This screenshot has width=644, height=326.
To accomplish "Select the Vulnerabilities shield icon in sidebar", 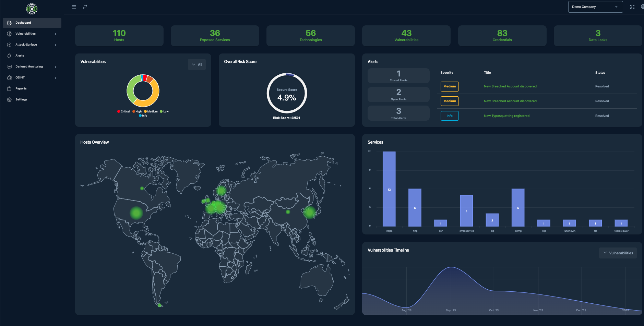I will [9, 34].
